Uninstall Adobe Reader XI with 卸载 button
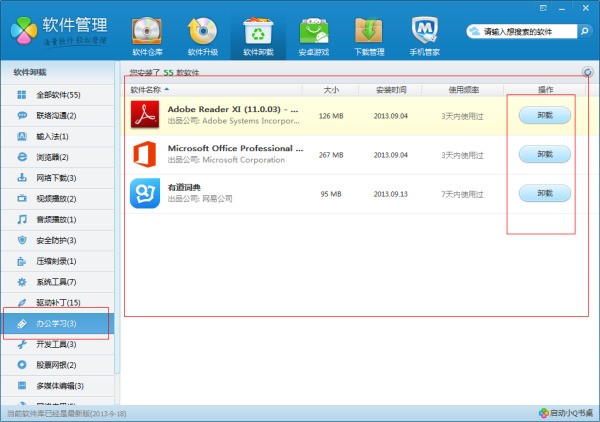Screen dimensions: 600x422 (x=544, y=115)
